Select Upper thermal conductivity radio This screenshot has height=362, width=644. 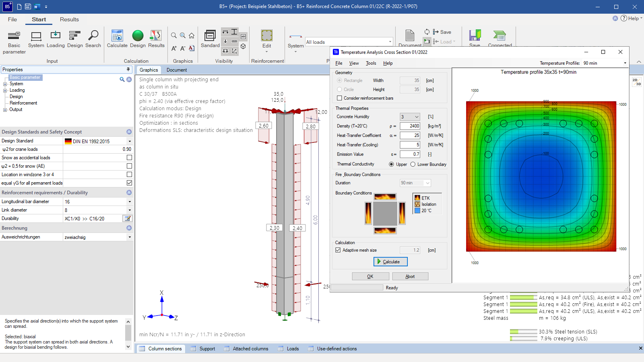pos(391,164)
